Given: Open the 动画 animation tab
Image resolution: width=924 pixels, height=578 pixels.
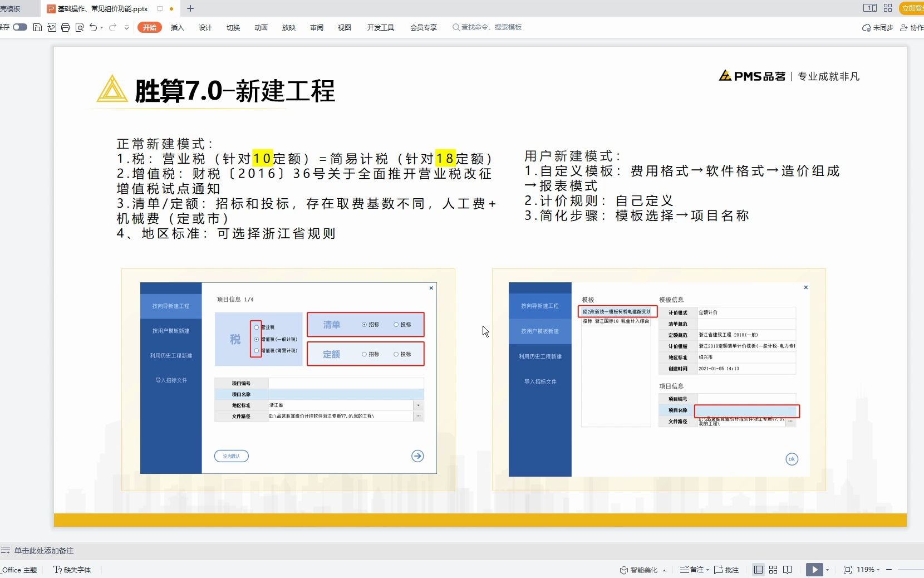Looking at the screenshot, I should click(x=261, y=27).
